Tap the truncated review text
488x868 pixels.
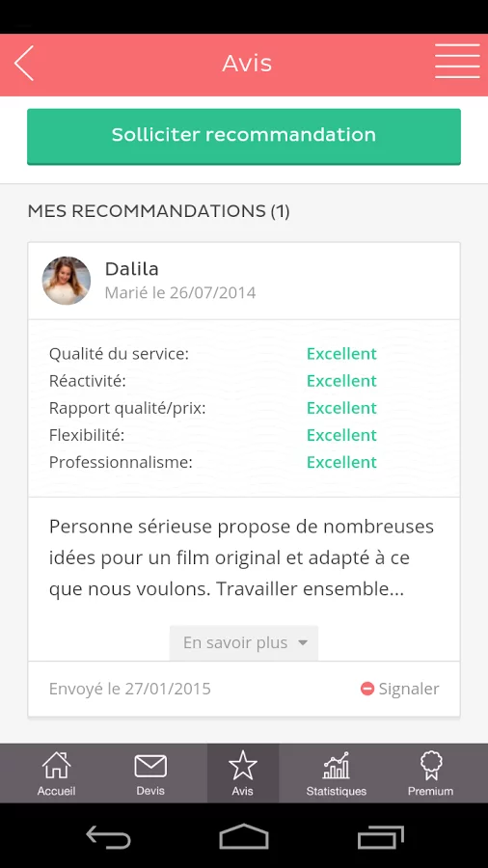click(242, 558)
